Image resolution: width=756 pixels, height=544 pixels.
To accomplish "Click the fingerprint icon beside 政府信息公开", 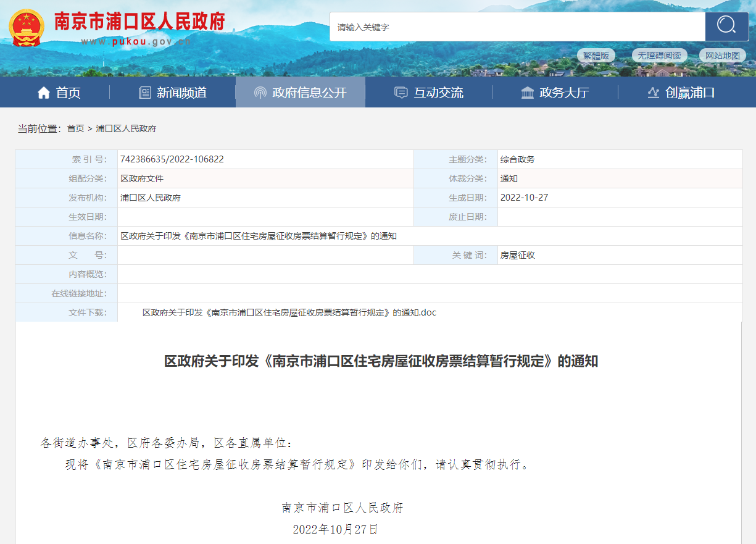I will [x=260, y=93].
